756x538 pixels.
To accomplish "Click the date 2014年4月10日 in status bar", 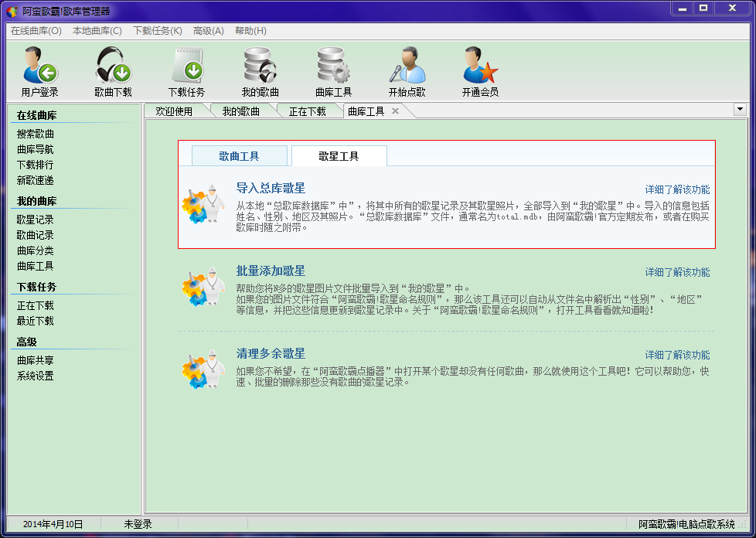I will (x=53, y=525).
